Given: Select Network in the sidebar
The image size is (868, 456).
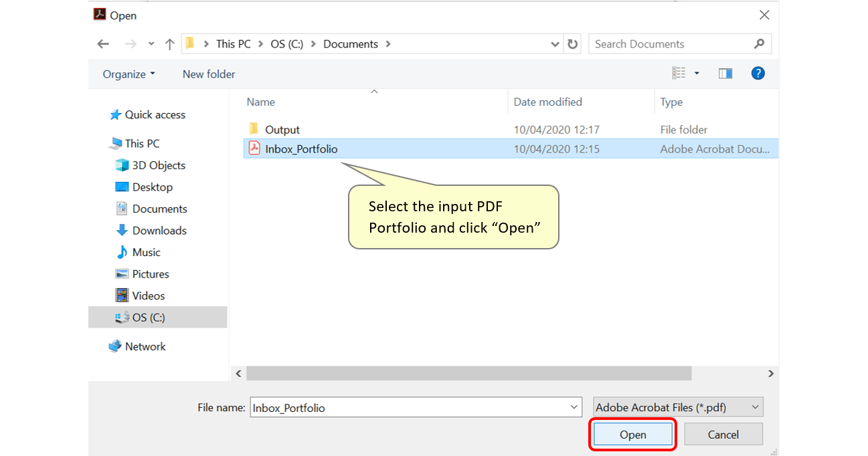Looking at the screenshot, I should 145,346.
